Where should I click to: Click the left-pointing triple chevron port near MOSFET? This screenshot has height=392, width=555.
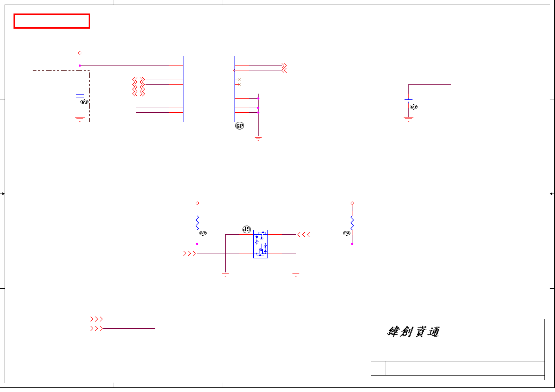click(x=304, y=235)
